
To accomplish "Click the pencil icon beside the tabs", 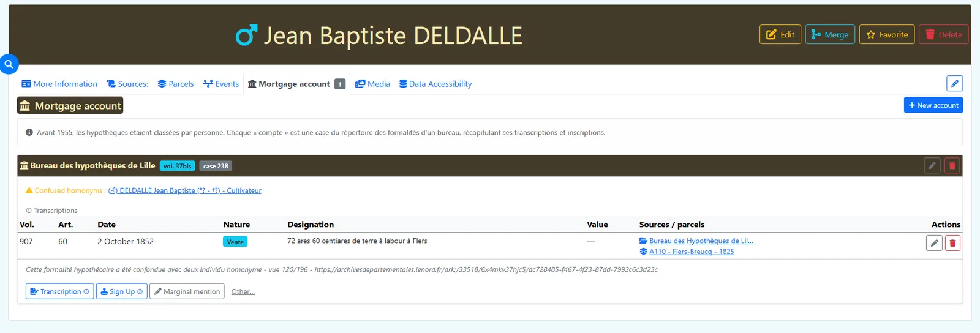I will tap(954, 83).
